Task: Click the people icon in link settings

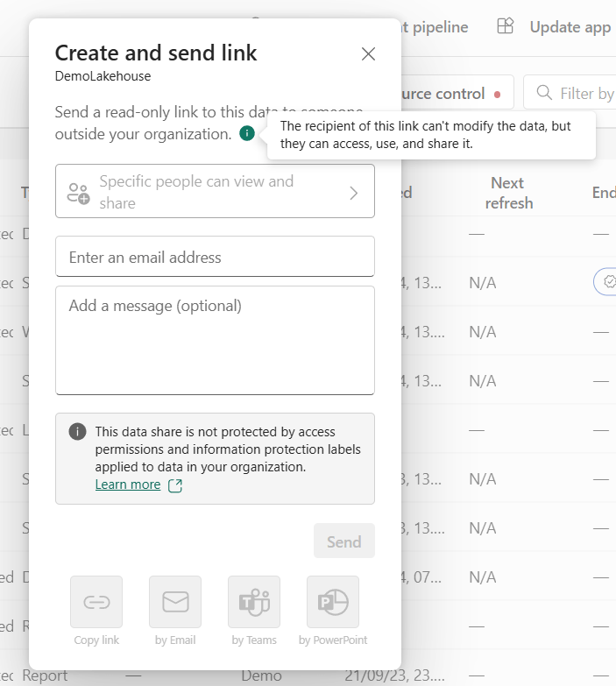Action: pyautogui.click(x=79, y=193)
